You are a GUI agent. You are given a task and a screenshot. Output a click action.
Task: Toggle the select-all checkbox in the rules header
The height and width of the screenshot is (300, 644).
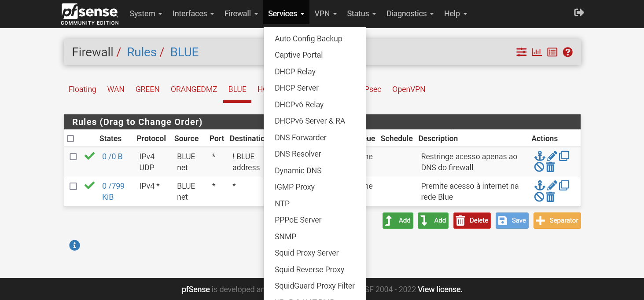tap(70, 138)
